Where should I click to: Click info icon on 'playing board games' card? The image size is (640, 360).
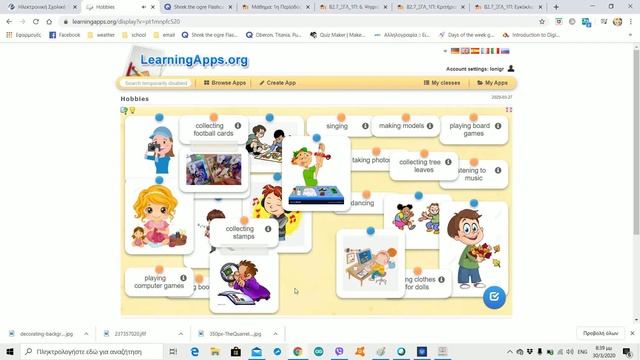click(498, 126)
